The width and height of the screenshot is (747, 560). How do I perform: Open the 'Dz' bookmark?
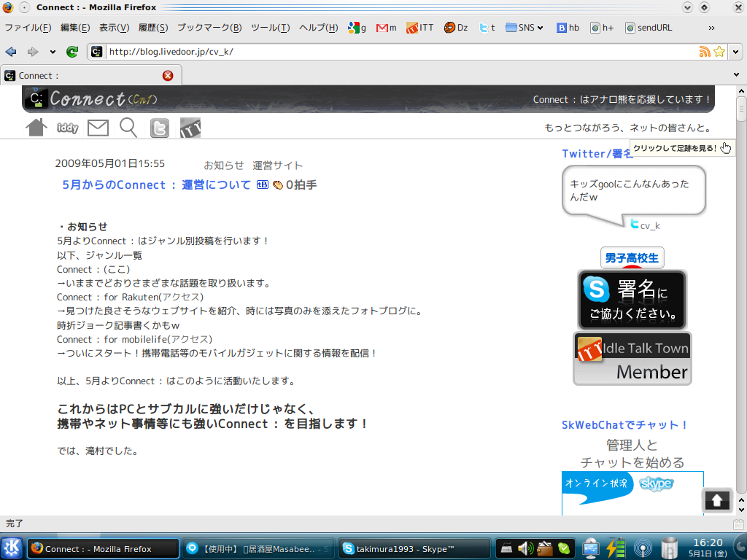pos(456,28)
